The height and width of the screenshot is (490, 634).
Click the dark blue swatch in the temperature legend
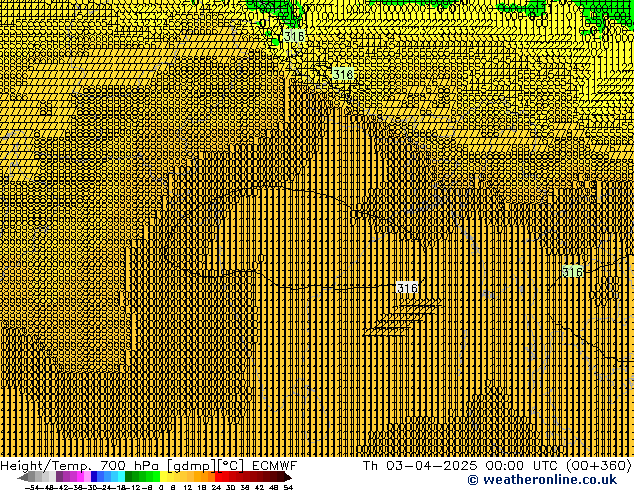point(94,476)
